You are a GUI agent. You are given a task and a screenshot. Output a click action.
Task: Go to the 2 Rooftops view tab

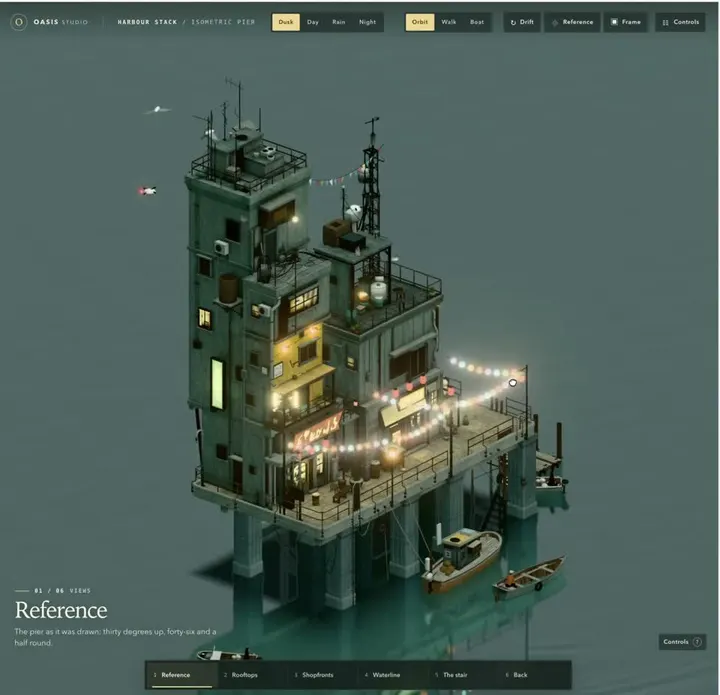point(253,675)
